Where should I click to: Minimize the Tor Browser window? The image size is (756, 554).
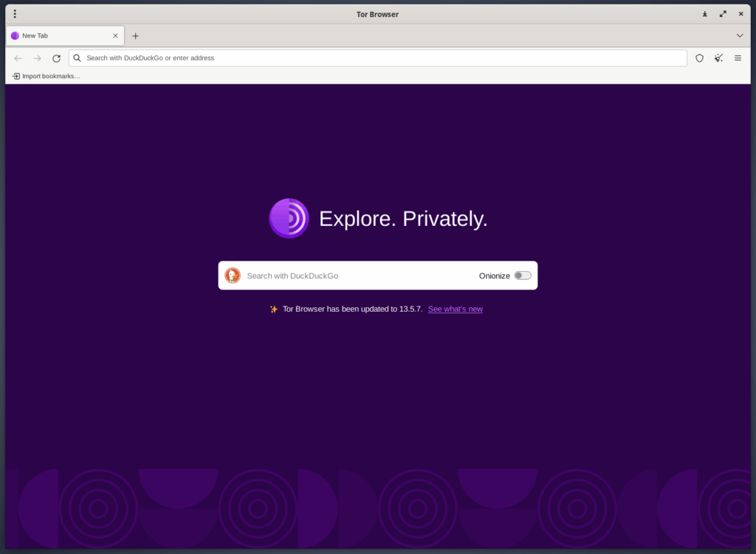click(704, 14)
